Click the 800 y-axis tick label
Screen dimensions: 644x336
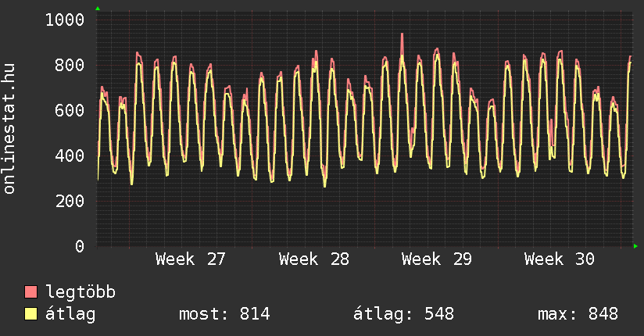(x=70, y=65)
